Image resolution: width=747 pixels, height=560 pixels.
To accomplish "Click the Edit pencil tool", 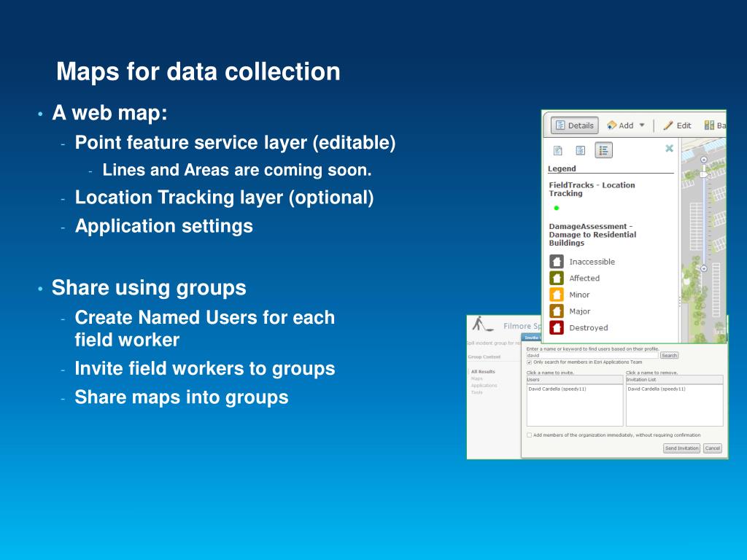I will pyautogui.click(x=668, y=125).
